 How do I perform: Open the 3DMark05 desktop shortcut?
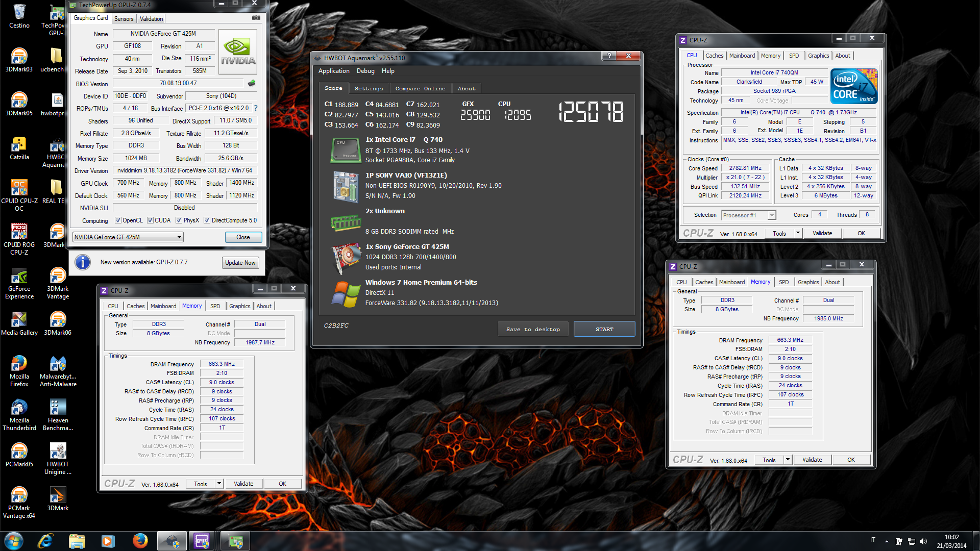[x=19, y=104]
